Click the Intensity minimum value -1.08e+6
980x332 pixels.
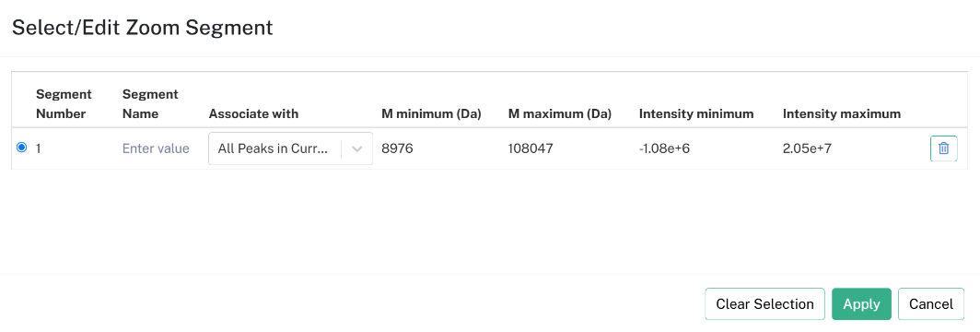[664, 148]
